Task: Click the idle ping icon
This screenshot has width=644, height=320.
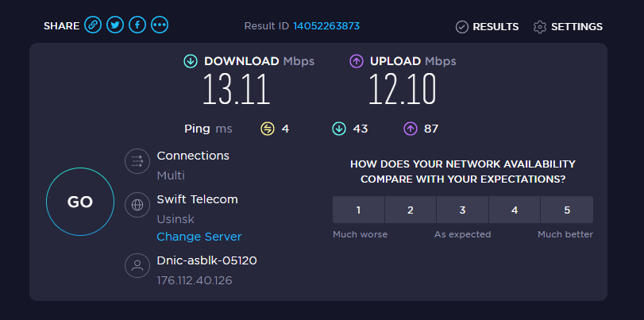Action: pos(268,129)
